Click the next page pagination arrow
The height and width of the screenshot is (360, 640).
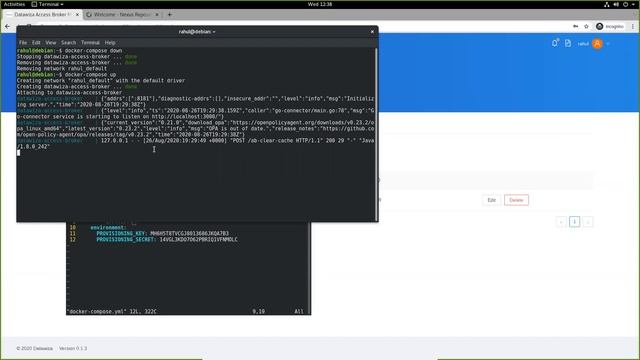[x=588, y=222]
